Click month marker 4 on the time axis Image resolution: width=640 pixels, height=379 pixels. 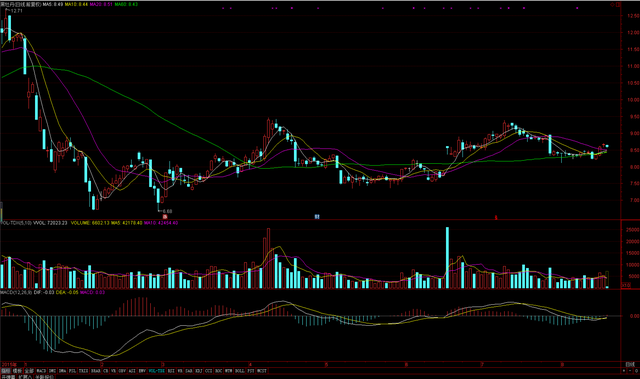tap(250, 364)
